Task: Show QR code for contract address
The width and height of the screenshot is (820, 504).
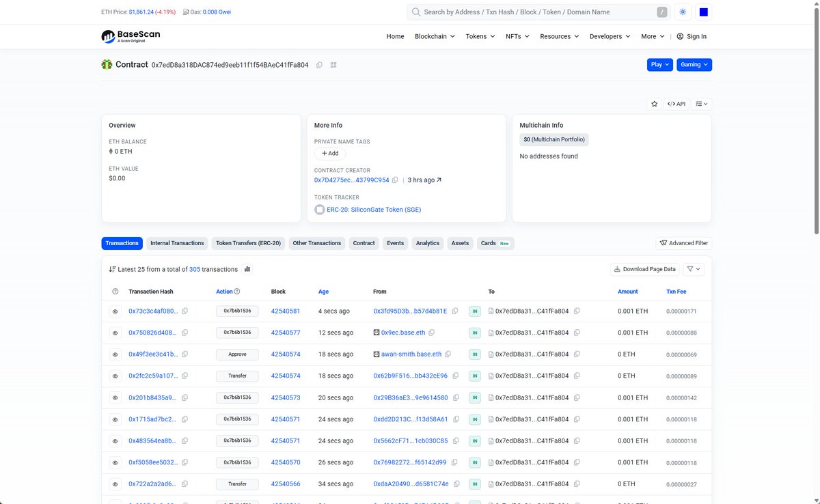Action: point(333,65)
